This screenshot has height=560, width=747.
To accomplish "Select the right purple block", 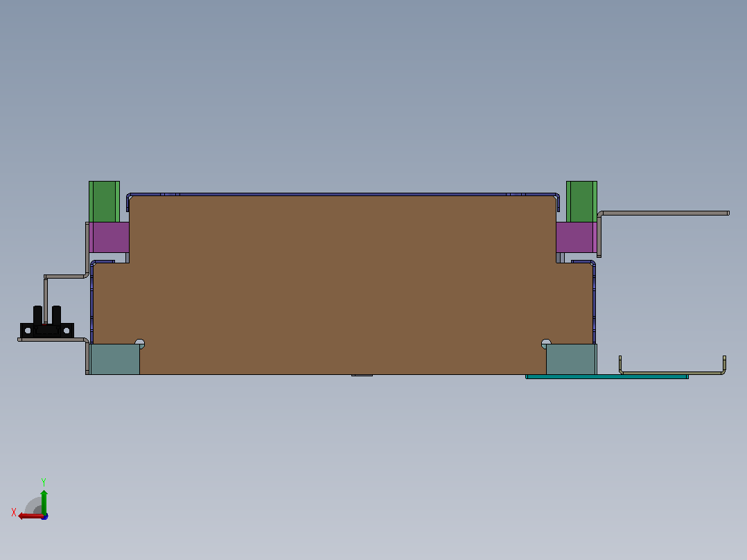I will coord(577,237).
